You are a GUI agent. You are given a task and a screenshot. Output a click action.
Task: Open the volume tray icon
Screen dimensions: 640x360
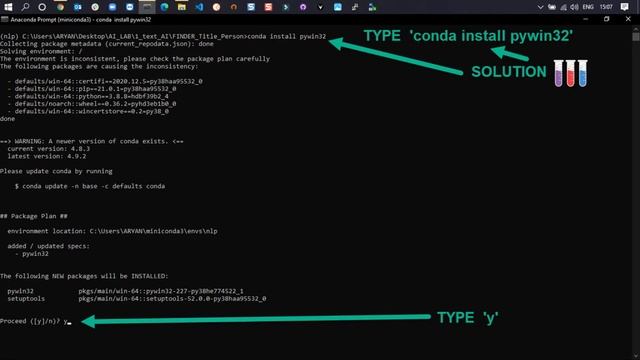[574, 7]
